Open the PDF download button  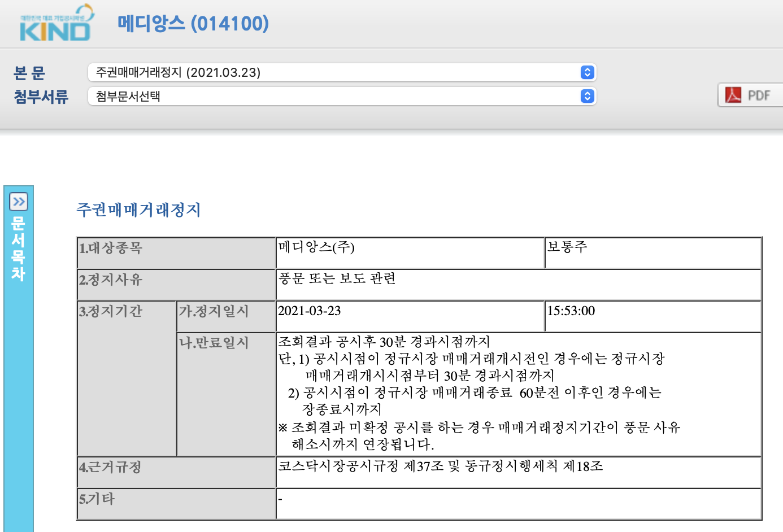tap(750, 95)
